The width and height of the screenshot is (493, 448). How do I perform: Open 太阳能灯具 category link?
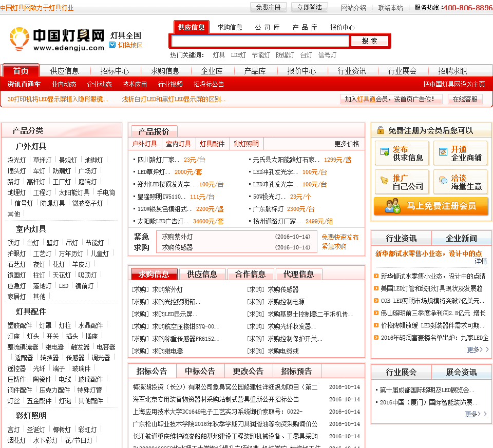(74, 192)
